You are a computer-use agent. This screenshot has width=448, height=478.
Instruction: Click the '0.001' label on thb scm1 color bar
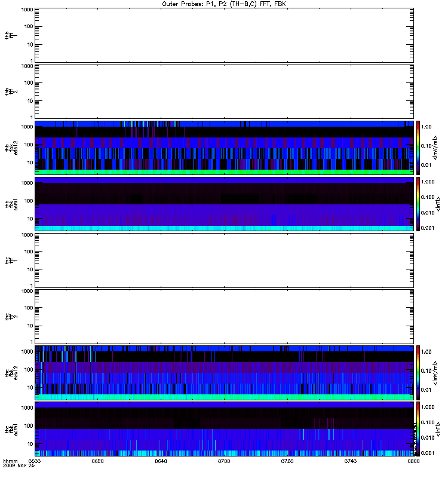(428, 228)
